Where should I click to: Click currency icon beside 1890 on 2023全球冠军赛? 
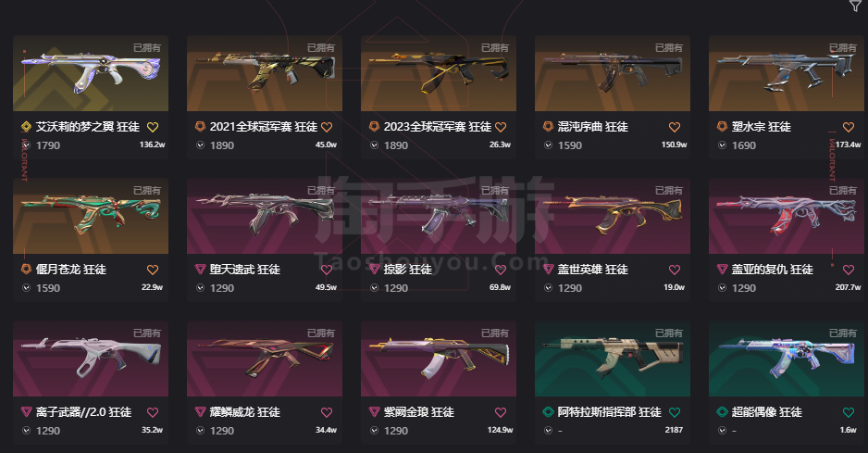click(x=374, y=145)
